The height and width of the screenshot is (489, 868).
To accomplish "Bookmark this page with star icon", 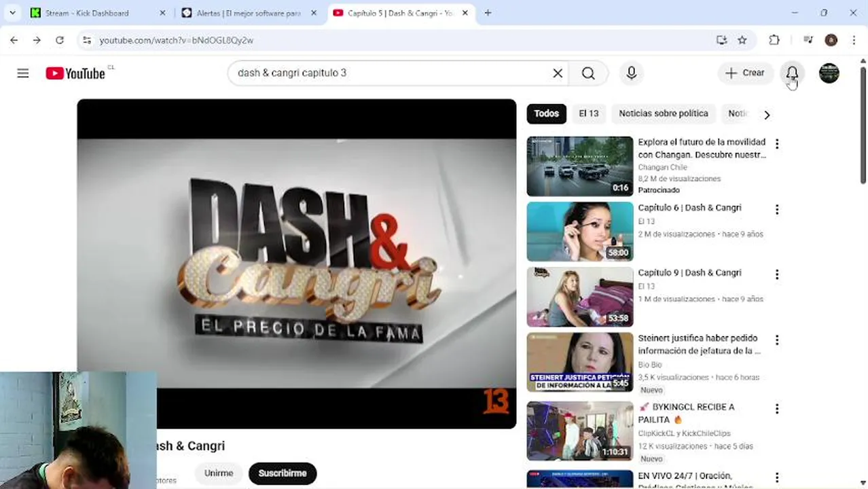I will click(742, 40).
